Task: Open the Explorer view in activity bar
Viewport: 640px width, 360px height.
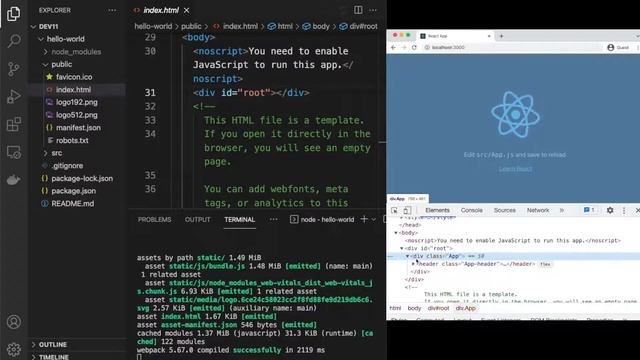Action: click(13, 13)
